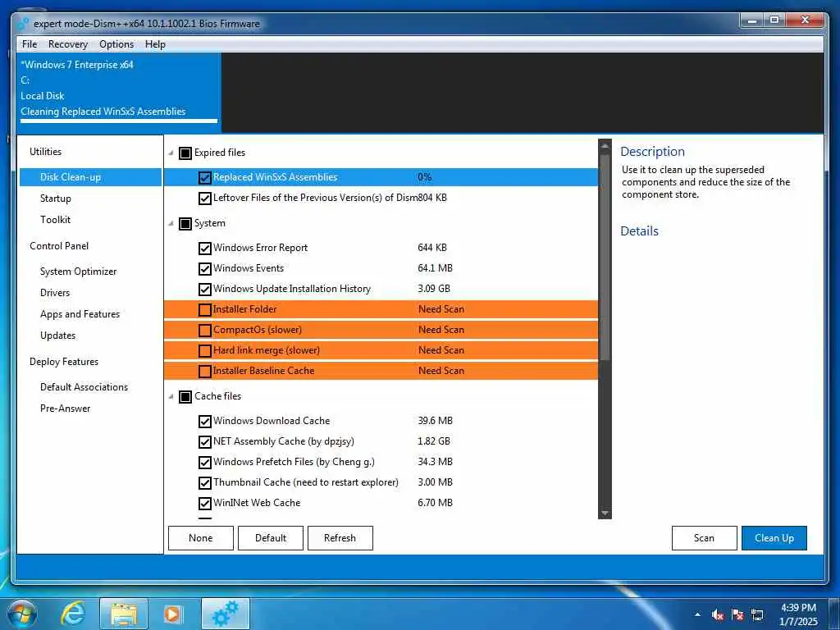Click the taskbar clock 4:39 PM
The image size is (840, 630).
click(798, 608)
